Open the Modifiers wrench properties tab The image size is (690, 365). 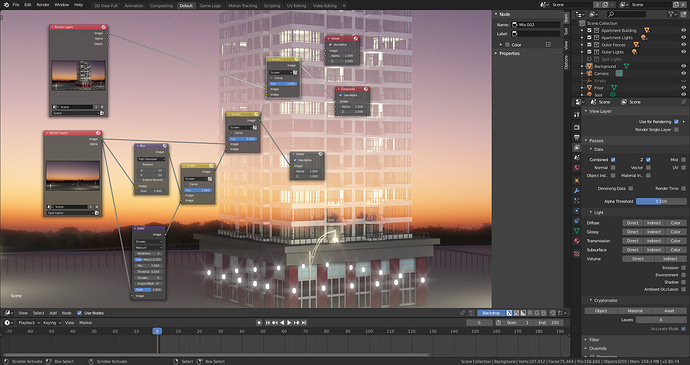[x=576, y=191]
